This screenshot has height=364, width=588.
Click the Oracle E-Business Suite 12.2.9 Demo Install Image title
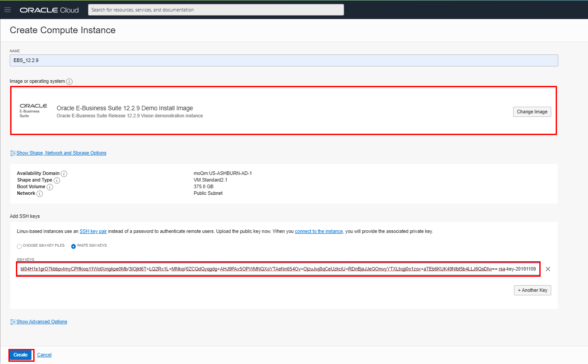tap(125, 108)
